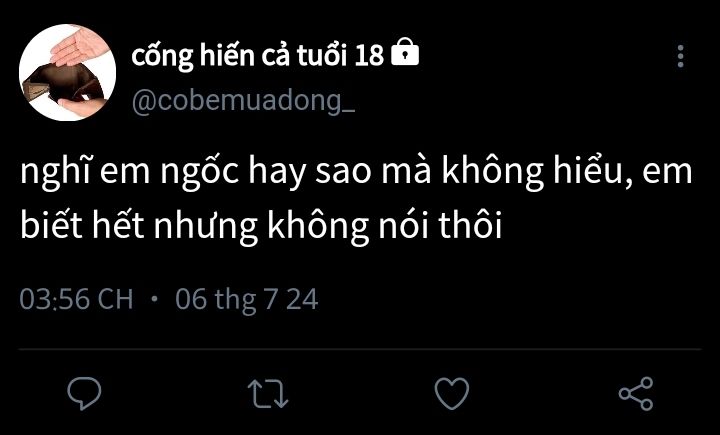Retweet this post using the arrows icon
The width and height of the screenshot is (720, 435).
tap(268, 394)
